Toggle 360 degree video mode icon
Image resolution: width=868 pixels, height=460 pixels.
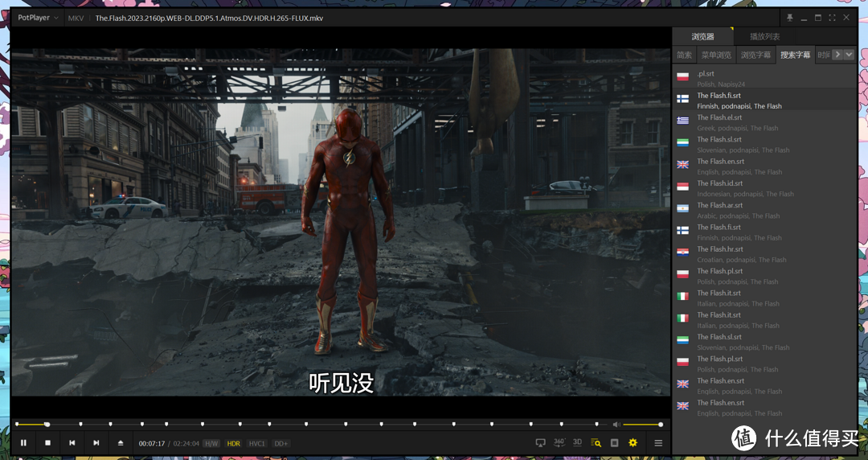click(x=559, y=442)
